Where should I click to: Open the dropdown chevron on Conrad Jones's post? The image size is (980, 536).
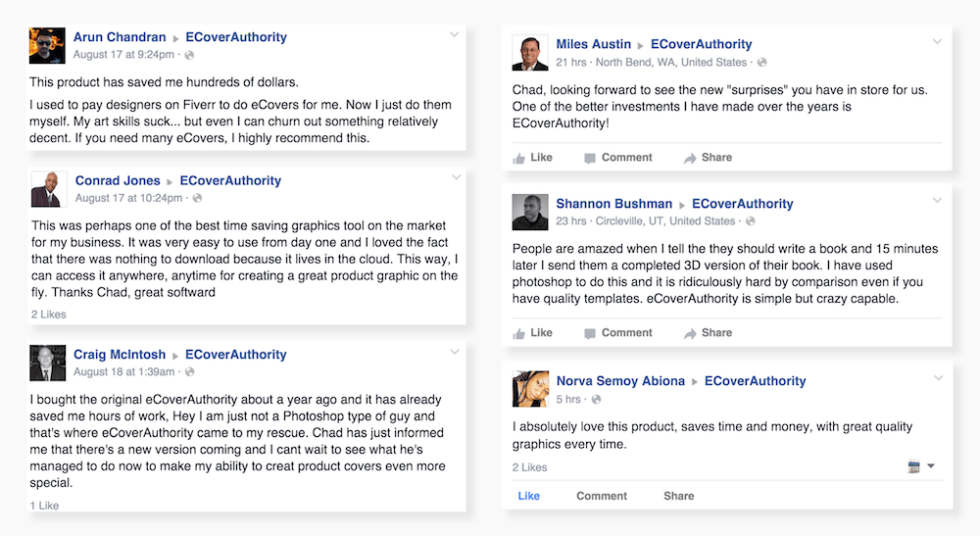pos(454,177)
